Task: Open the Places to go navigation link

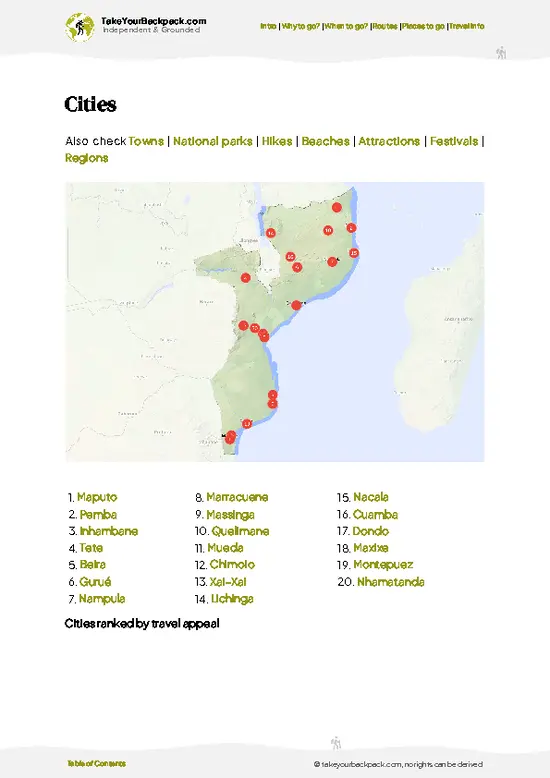Action: 423,26
